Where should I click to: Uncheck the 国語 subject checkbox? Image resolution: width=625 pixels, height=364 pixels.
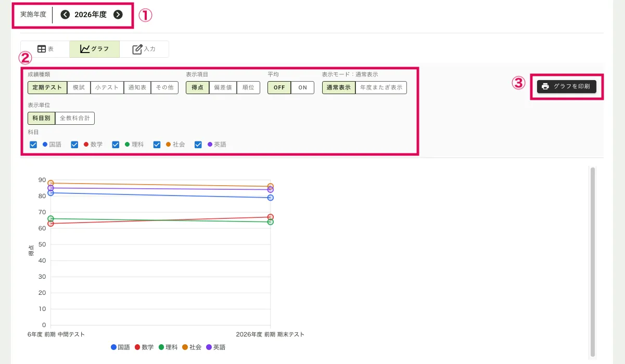tap(33, 145)
